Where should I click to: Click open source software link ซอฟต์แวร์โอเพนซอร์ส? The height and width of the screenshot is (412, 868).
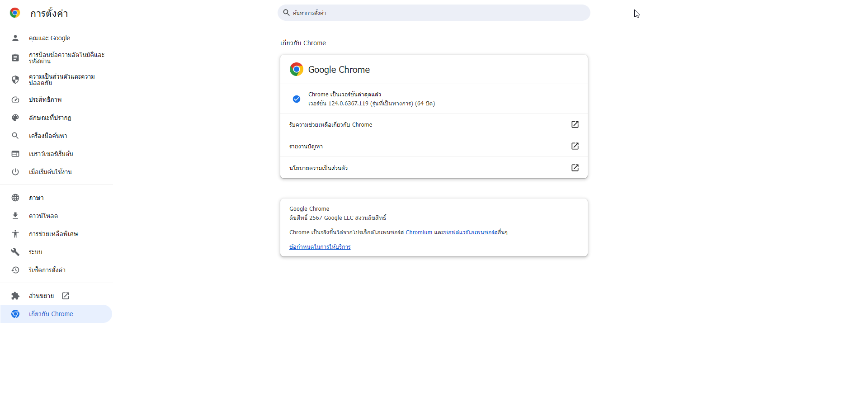point(471,232)
